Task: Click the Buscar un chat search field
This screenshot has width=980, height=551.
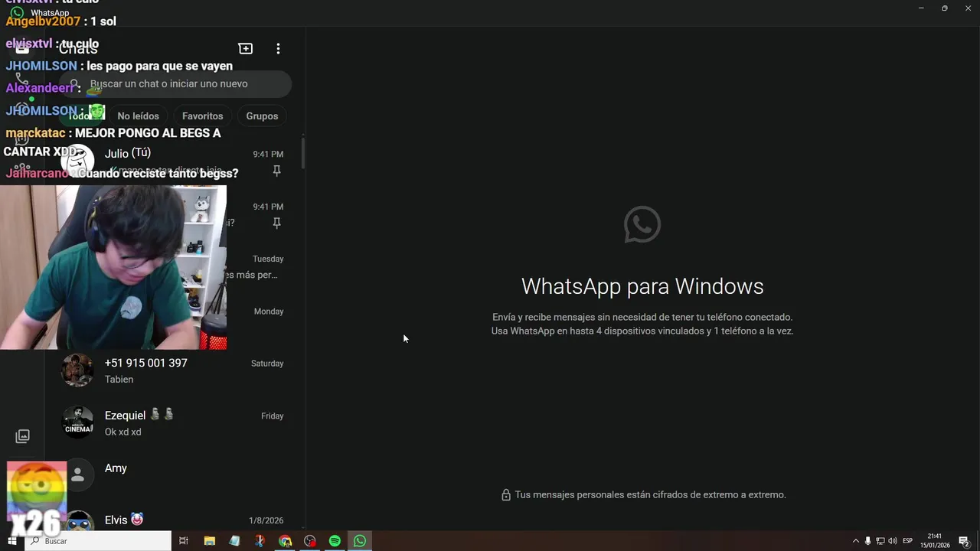Action: point(175,84)
